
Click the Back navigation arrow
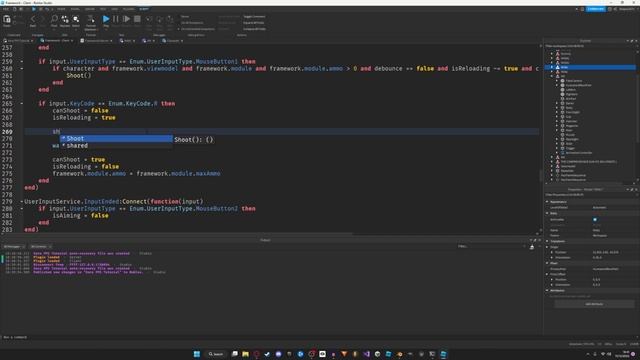point(33,19)
